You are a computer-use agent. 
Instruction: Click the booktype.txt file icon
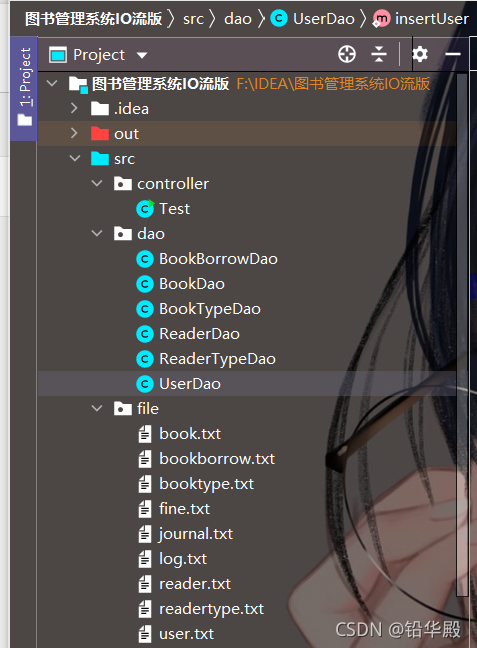coord(145,484)
